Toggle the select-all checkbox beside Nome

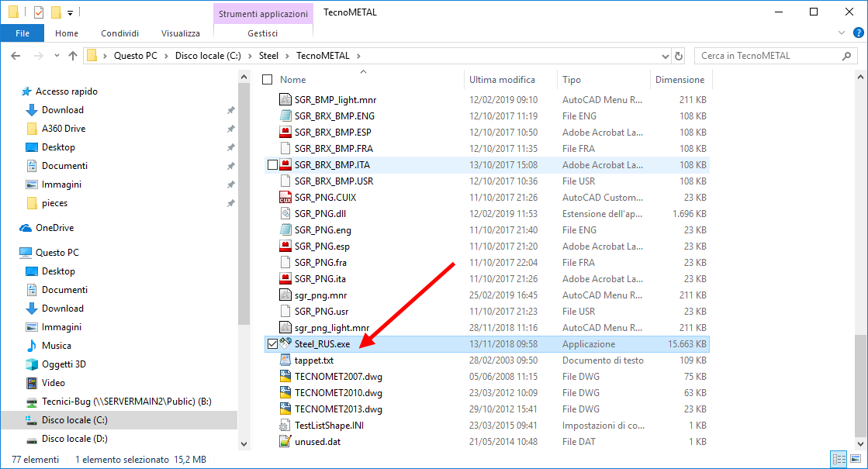(268, 80)
